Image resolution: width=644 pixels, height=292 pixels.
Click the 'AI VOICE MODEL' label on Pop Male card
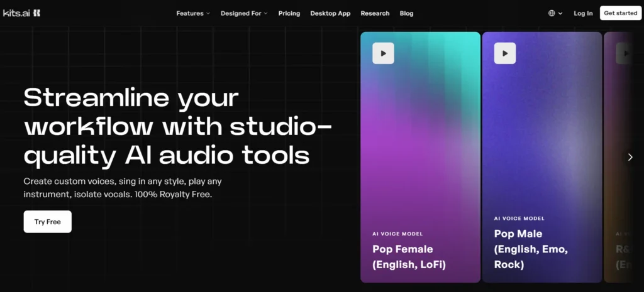519,219
